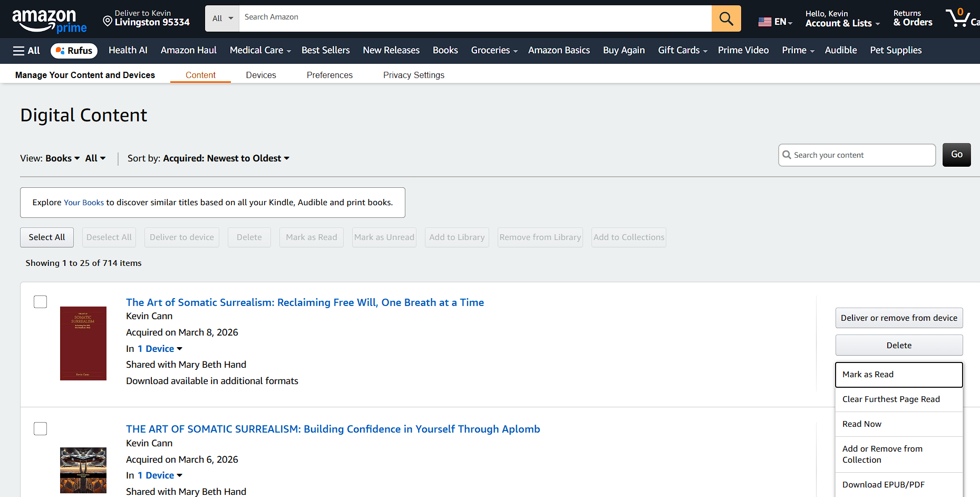Open Account & Lists menu
The image size is (980, 497).
coord(842,18)
